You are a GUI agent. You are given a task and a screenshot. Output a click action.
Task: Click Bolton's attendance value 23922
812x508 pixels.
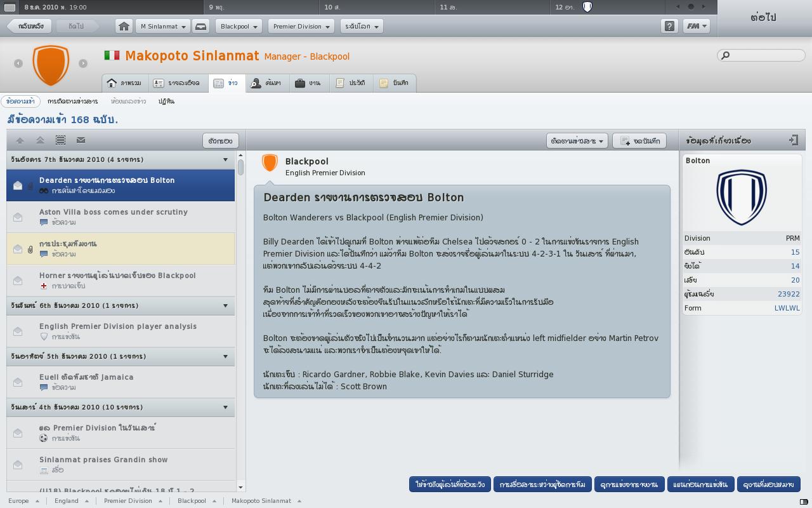click(789, 294)
